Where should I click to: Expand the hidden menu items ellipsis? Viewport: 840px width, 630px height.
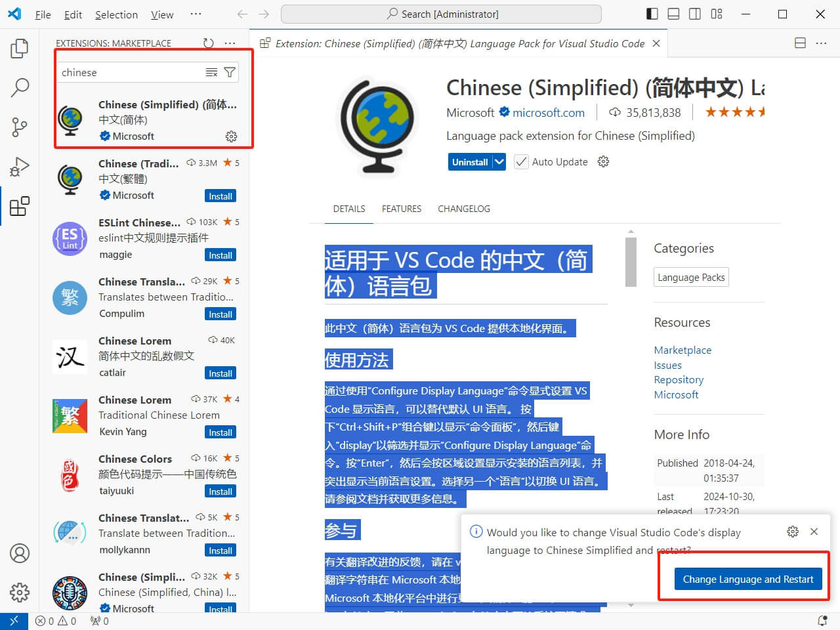[196, 14]
